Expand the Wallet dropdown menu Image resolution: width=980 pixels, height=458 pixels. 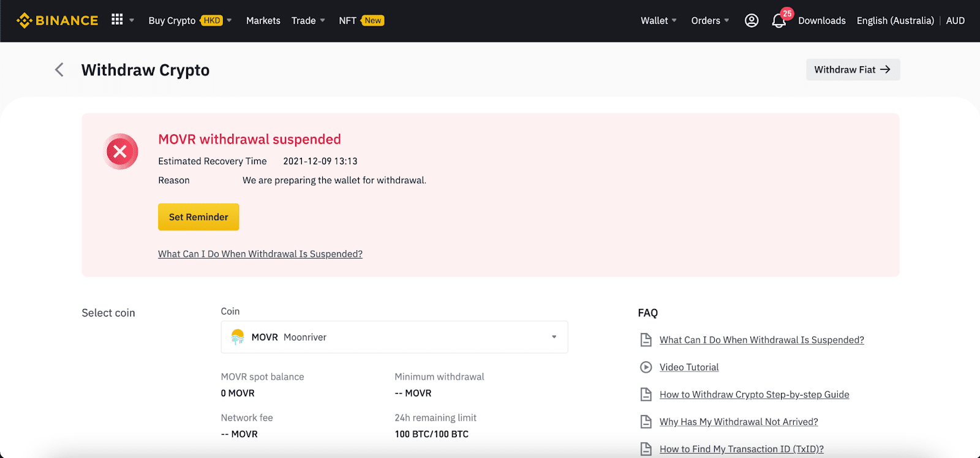pos(658,20)
